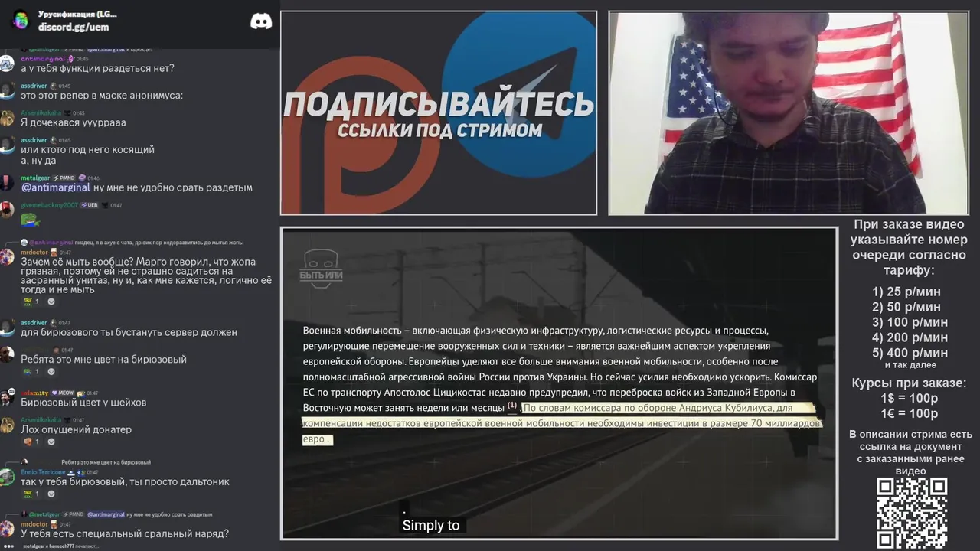This screenshot has height=551, width=980.
Task: Click the 'БЫТЬ ИЛИ' logo in the video
Action: click(x=321, y=269)
